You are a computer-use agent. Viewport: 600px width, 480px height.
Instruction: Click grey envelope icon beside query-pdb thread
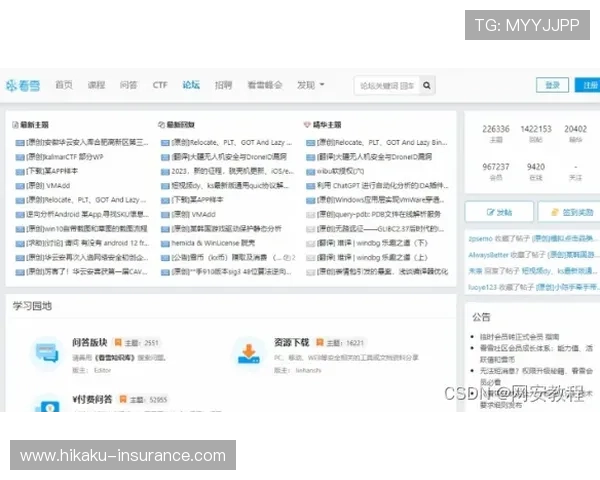(x=310, y=215)
